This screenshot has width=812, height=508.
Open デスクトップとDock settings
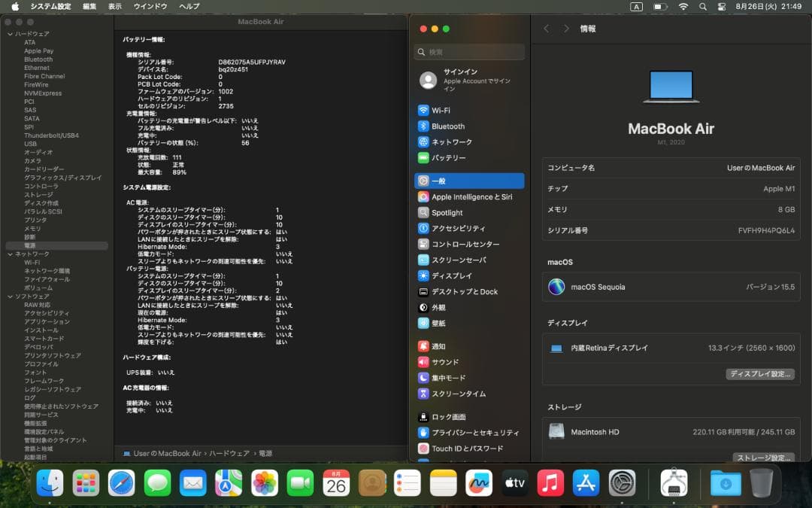click(469, 292)
